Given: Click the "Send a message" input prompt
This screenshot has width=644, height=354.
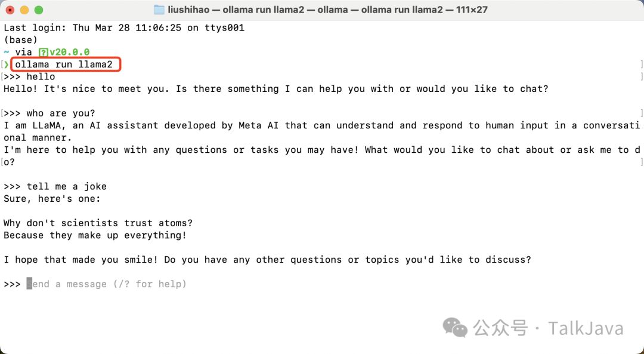Looking at the screenshot, I should pyautogui.click(x=107, y=284).
